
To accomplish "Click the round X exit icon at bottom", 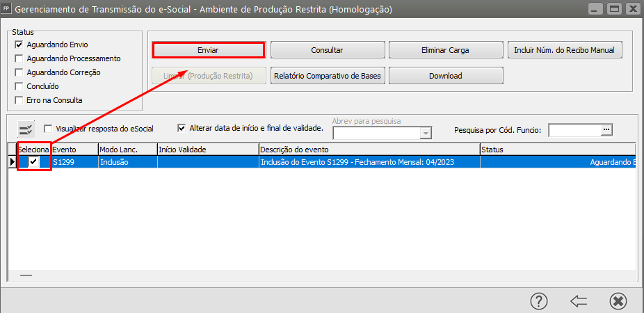I will [618, 301].
